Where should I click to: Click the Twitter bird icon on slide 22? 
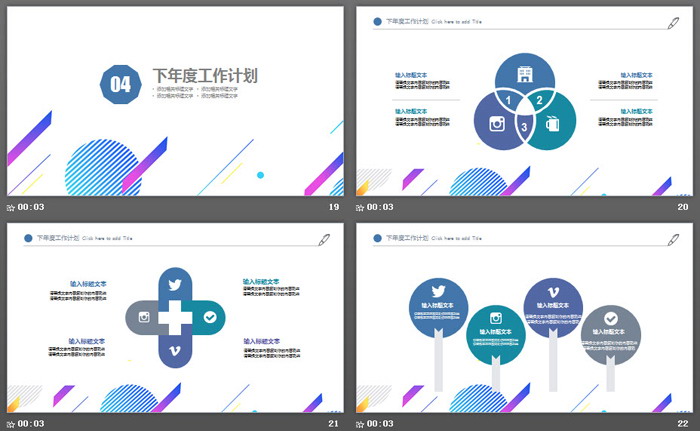pyautogui.click(x=438, y=291)
